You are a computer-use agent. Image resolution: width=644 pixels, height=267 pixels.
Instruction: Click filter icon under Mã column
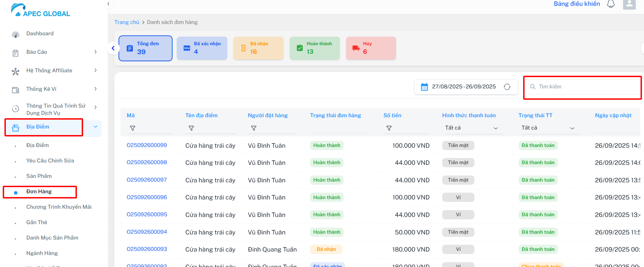133,128
